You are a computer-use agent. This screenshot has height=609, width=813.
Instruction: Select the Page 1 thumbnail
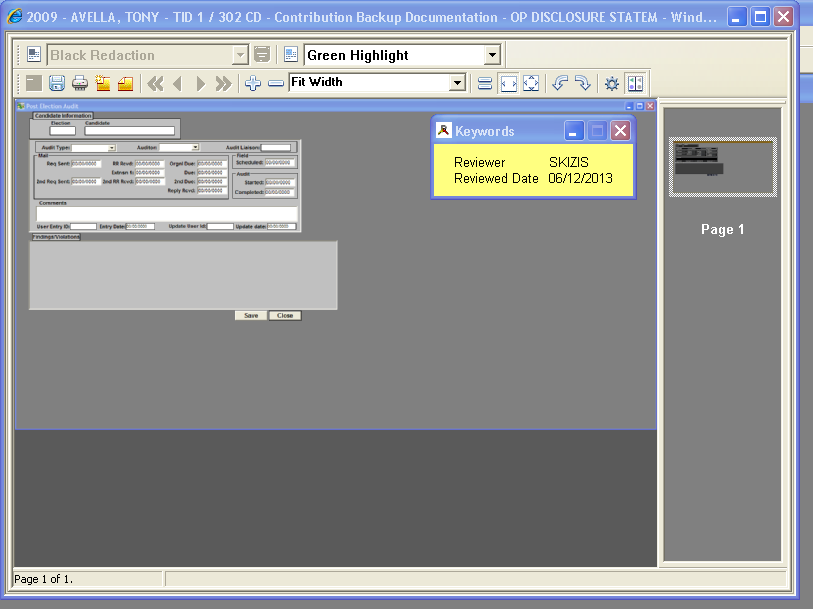pyautogui.click(x=723, y=167)
